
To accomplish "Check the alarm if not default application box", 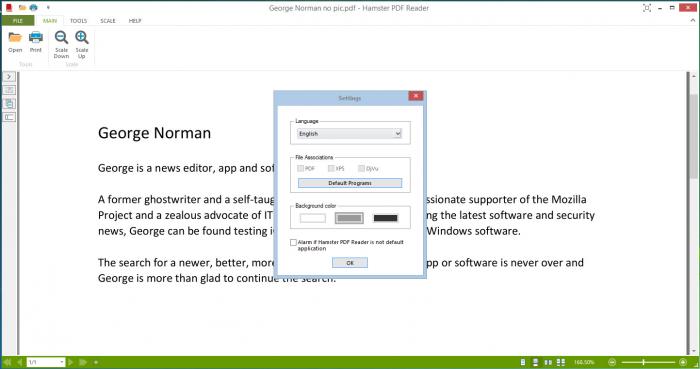I will click(293, 242).
